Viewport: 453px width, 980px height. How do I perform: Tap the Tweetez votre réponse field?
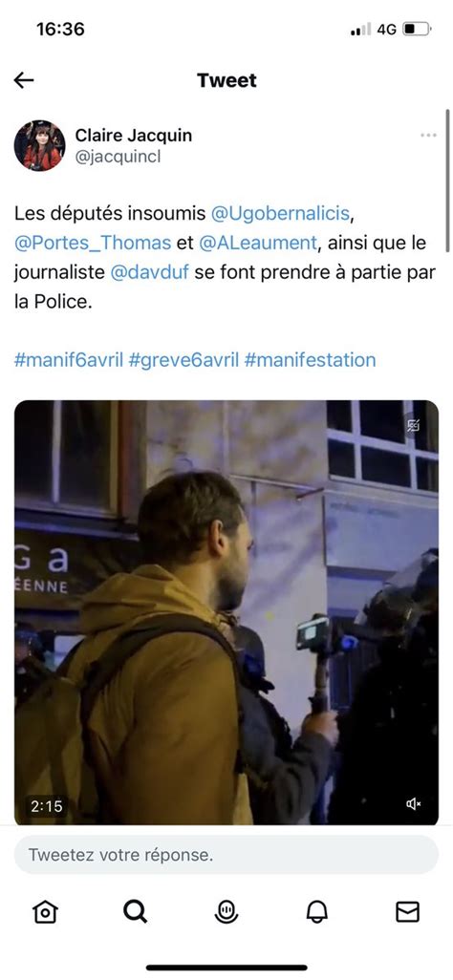click(x=226, y=855)
